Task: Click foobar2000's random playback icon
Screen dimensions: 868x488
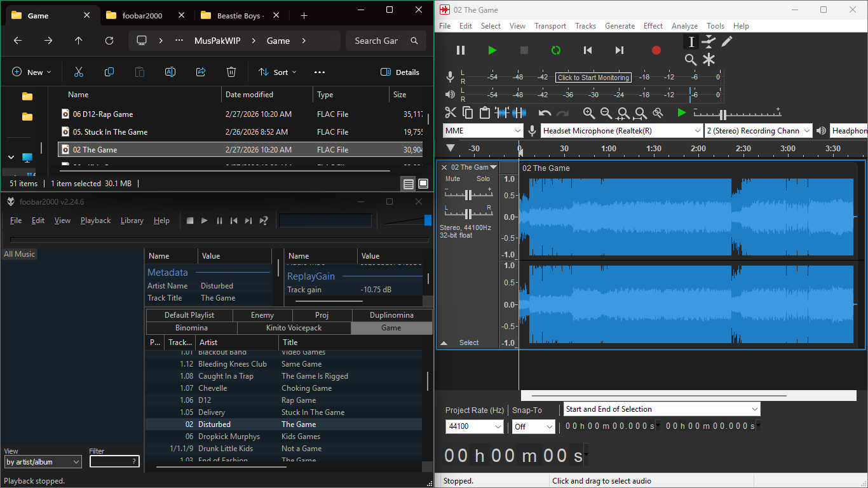Action: pos(264,220)
